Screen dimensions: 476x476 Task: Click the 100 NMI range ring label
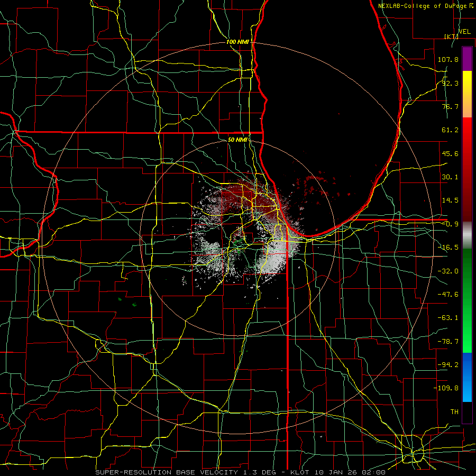(237, 42)
